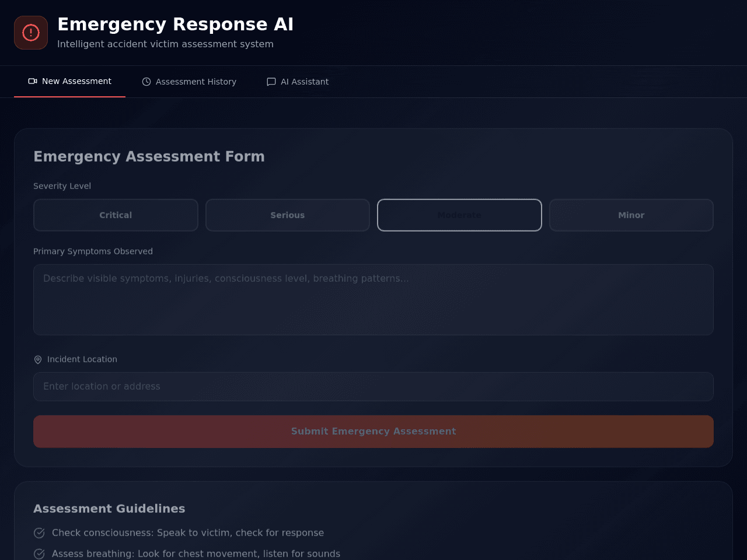Select Minor severity level

(x=631, y=215)
